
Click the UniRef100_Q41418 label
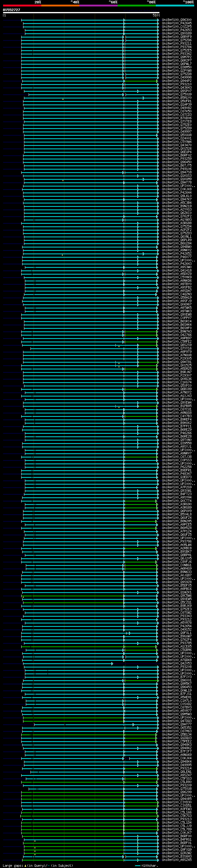pyautogui.click(x=176, y=271)
